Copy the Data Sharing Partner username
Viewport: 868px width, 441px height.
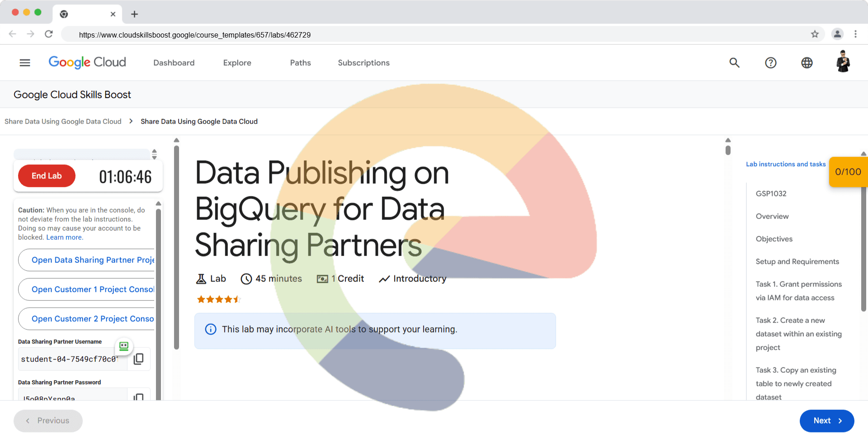pyautogui.click(x=139, y=359)
